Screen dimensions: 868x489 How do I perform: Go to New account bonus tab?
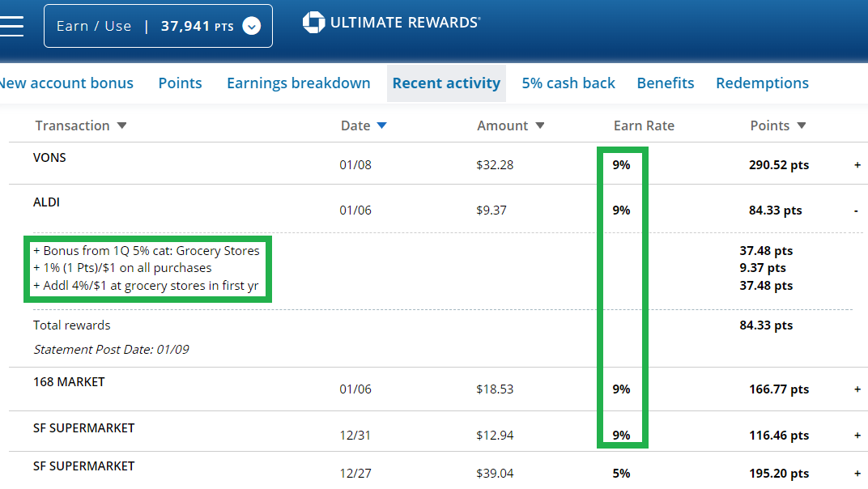[x=66, y=83]
